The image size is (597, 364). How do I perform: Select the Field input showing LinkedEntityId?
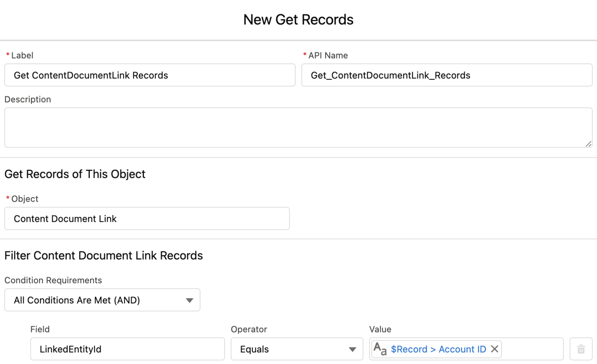click(x=127, y=349)
